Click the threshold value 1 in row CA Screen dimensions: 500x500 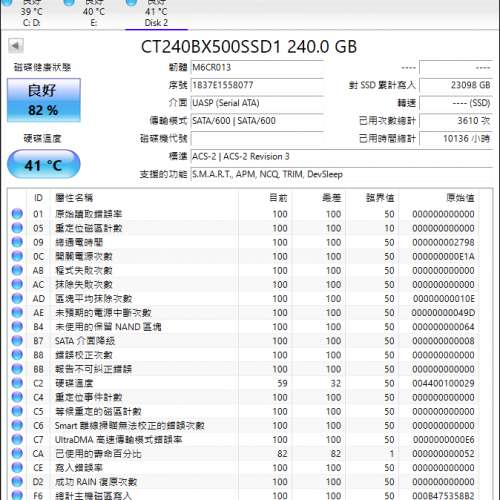coord(392,454)
